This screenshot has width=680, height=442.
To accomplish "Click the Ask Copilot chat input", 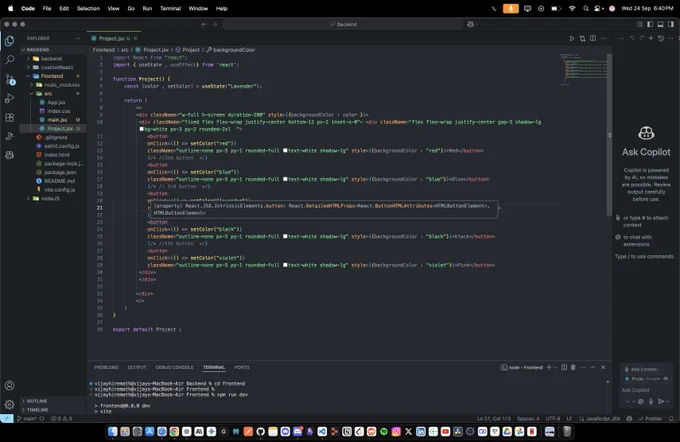I will pos(646,390).
